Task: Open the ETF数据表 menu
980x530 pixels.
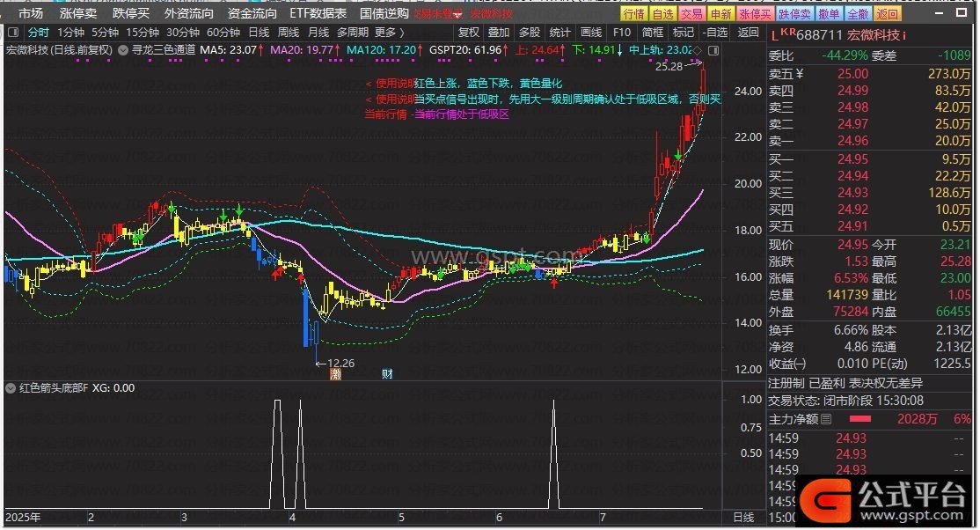Action: coord(318,13)
